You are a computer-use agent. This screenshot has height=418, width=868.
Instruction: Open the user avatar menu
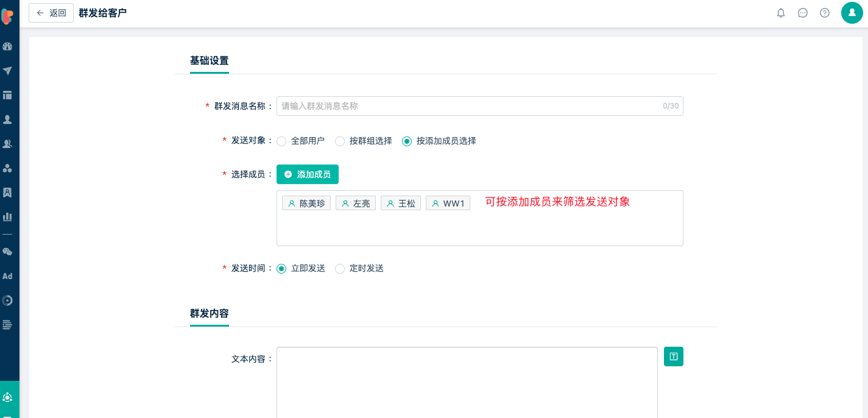[852, 13]
